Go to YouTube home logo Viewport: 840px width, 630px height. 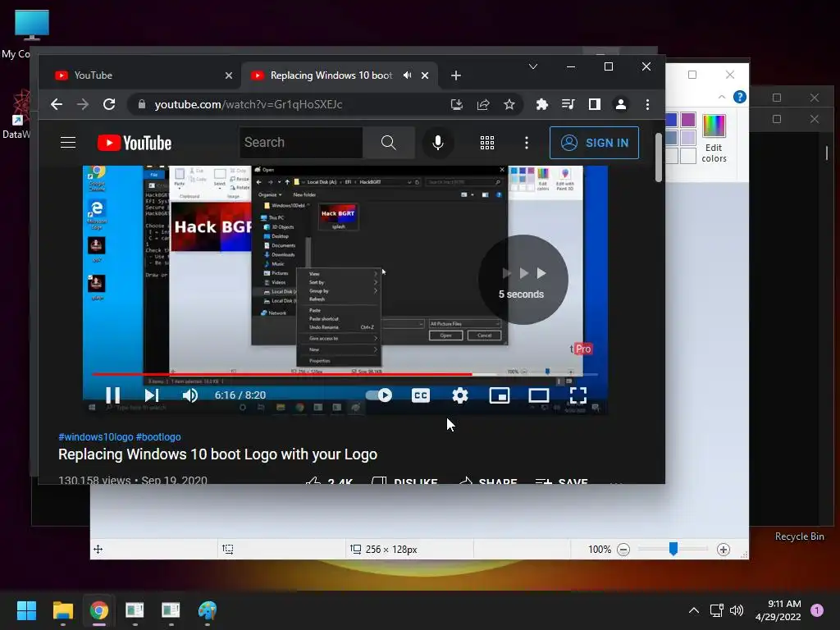click(135, 143)
